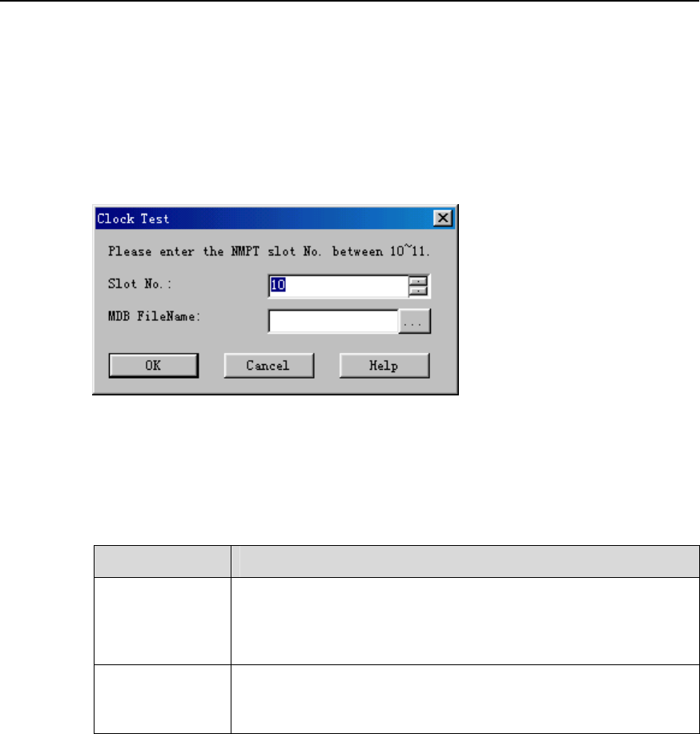The image size is (700, 734).
Task: Cancel the Clock Test dialog
Action: [x=269, y=366]
